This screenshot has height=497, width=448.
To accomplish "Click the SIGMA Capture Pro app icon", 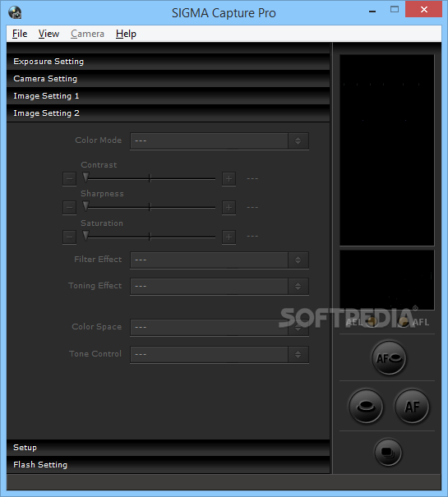I will [15, 12].
